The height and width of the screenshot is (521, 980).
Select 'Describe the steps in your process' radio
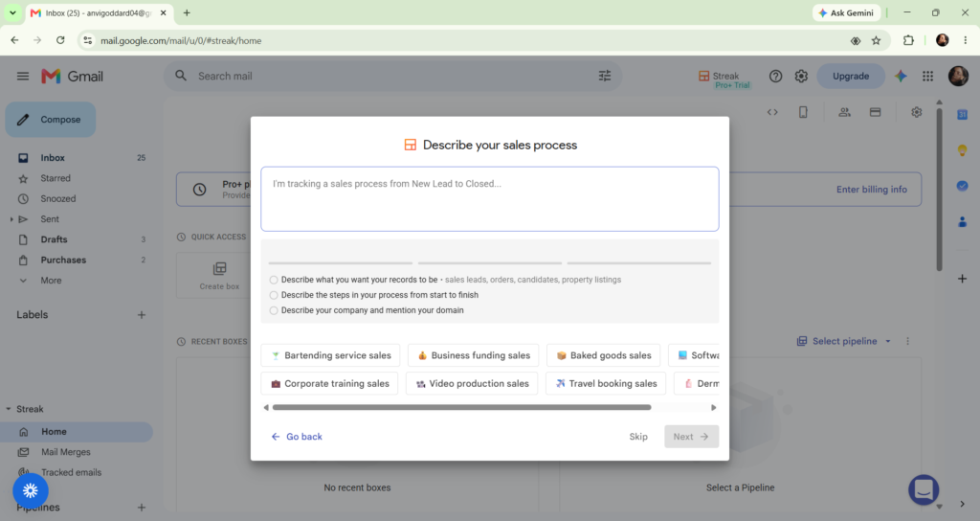click(274, 295)
